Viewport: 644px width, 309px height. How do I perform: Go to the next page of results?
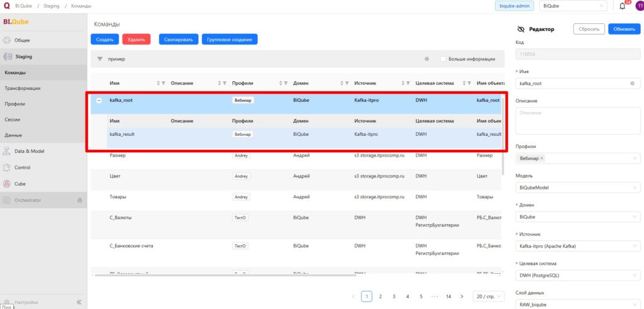(x=462, y=296)
